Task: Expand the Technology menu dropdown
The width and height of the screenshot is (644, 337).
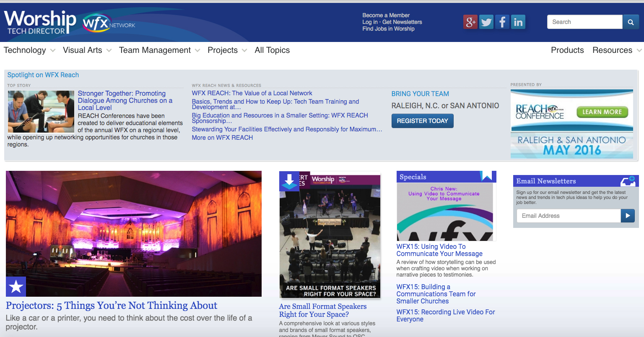Action: [29, 50]
